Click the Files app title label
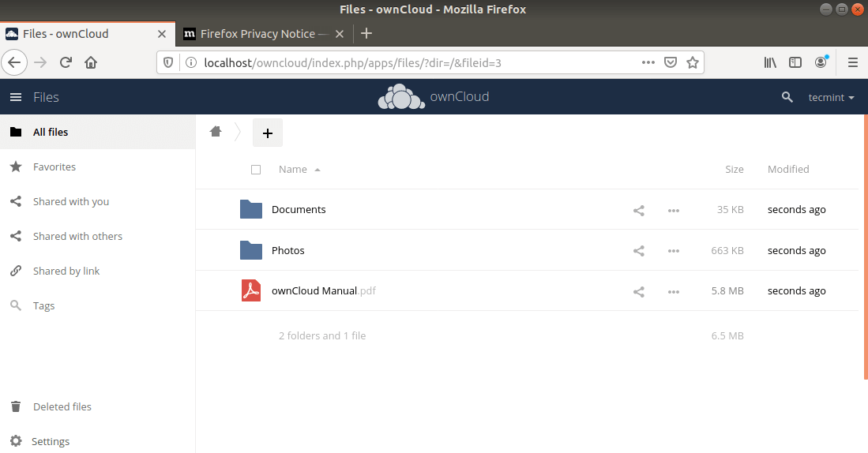Viewport: 868px width, 453px height. [46, 97]
